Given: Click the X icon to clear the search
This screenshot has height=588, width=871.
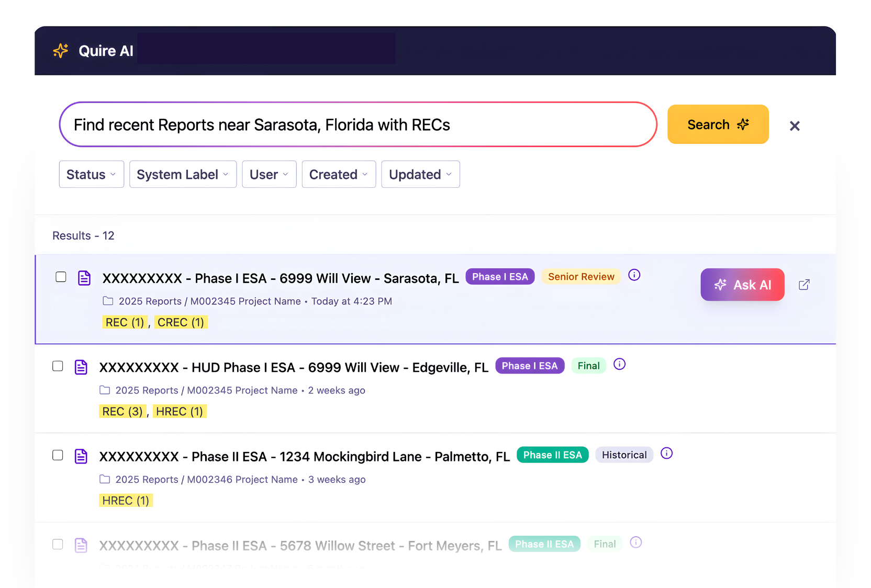Looking at the screenshot, I should (x=795, y=126).
